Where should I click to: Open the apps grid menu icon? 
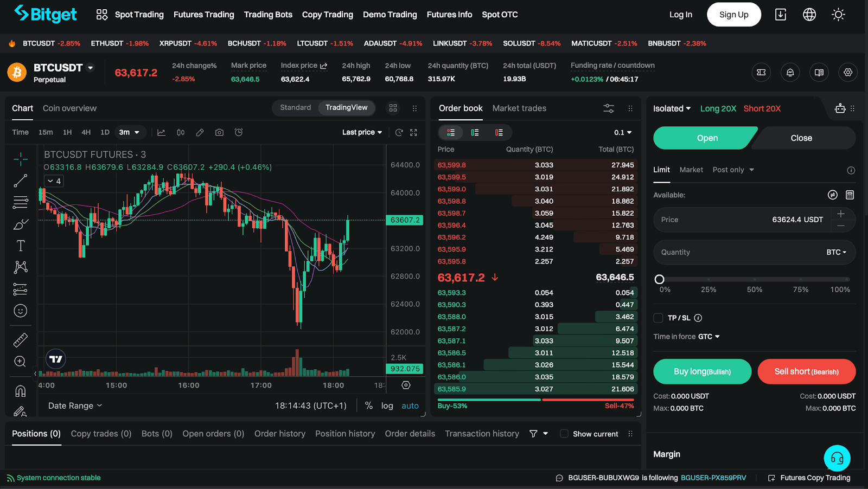[101, 15]
